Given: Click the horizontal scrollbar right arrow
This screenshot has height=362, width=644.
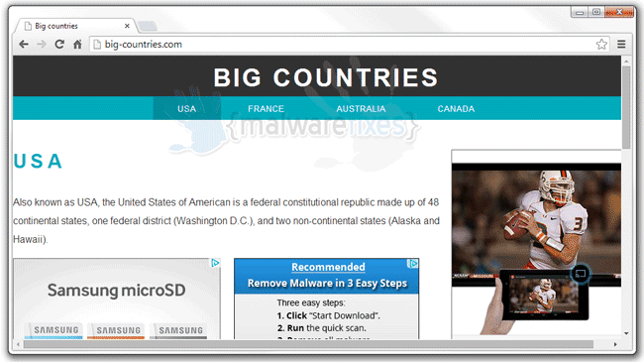Looking at the screenshot, I should pyautogui.click(x=615, y=344).
